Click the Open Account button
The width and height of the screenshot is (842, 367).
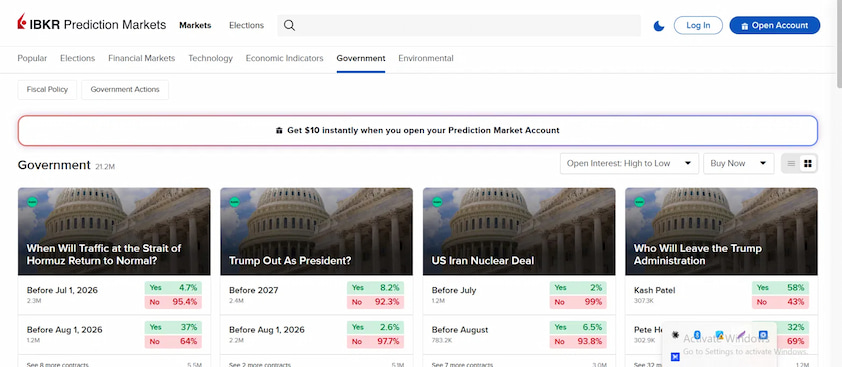tap(775, 25)
